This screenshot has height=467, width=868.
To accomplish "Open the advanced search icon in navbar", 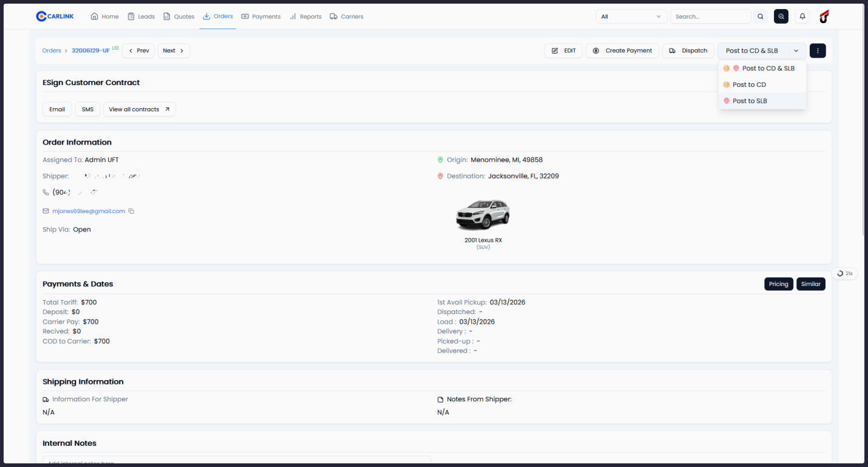I will 781,16.
